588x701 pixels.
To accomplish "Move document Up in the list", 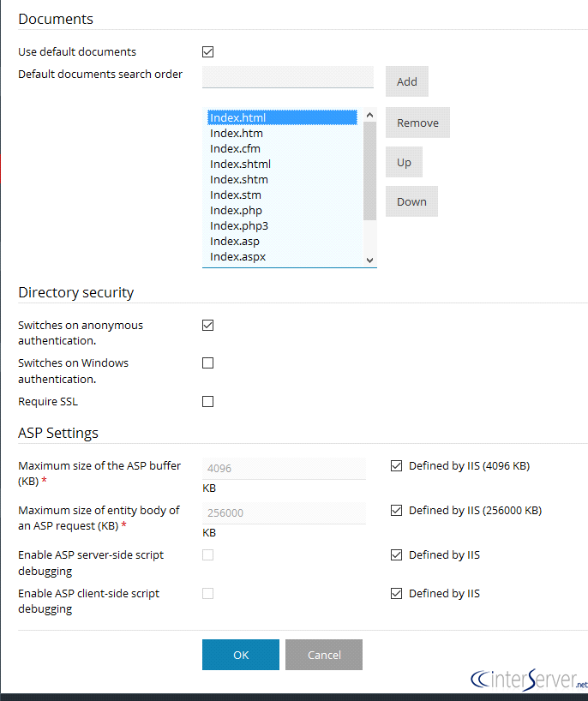I will [404, 162].
